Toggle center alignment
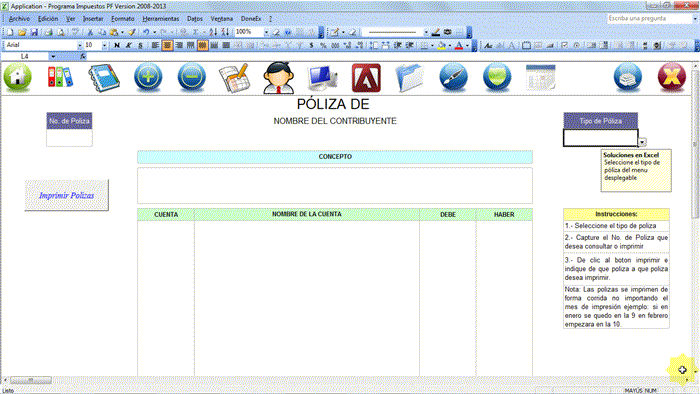 coord(167,45)
